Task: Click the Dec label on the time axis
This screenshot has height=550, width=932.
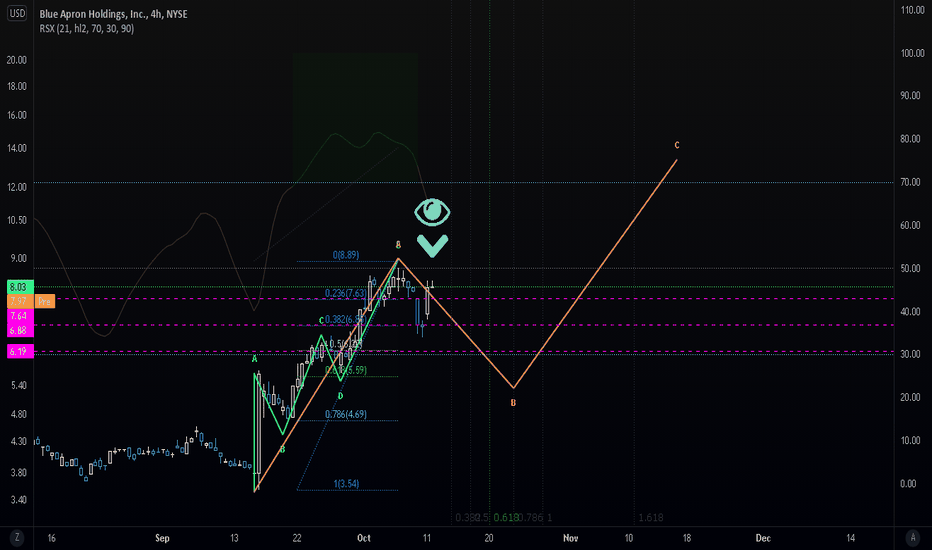Action: click(763, 538)
